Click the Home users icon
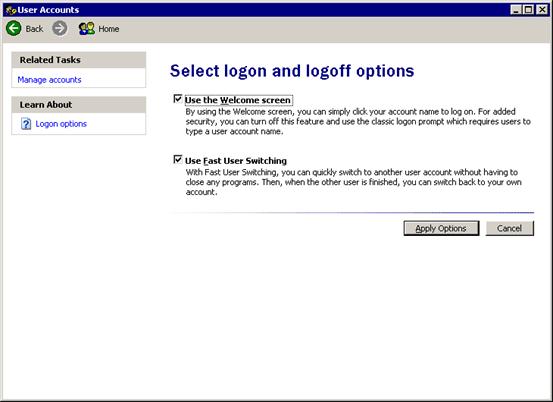Image resolution: width=553 pixels, height=402 pixels. point(87,29)
